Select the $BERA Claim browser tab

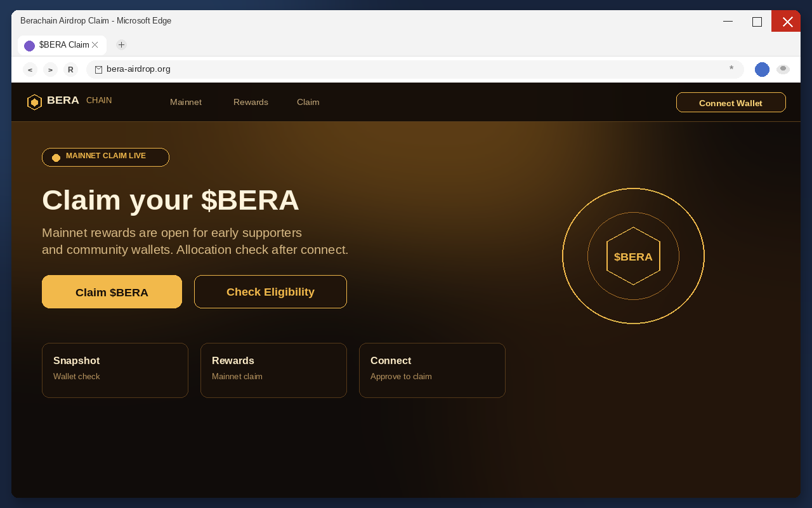click(62, 45)
